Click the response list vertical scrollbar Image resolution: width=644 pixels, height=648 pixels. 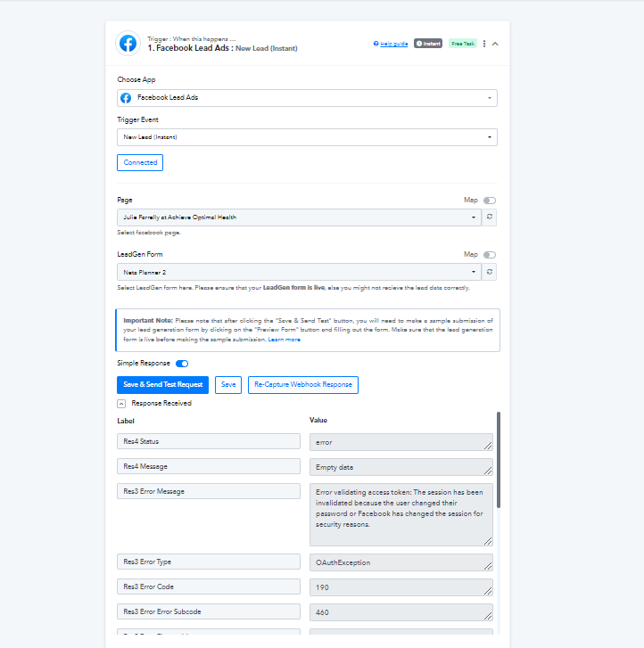[499, 460]
